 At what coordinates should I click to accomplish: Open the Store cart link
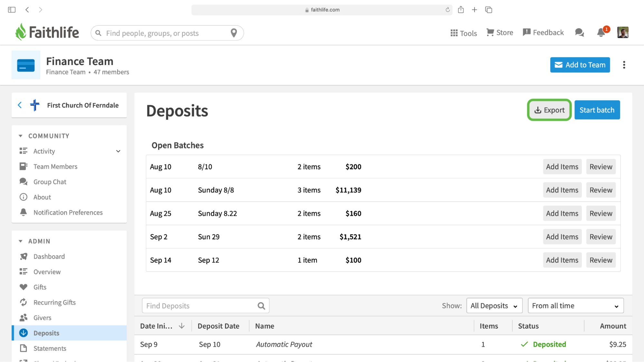point(500,32)
